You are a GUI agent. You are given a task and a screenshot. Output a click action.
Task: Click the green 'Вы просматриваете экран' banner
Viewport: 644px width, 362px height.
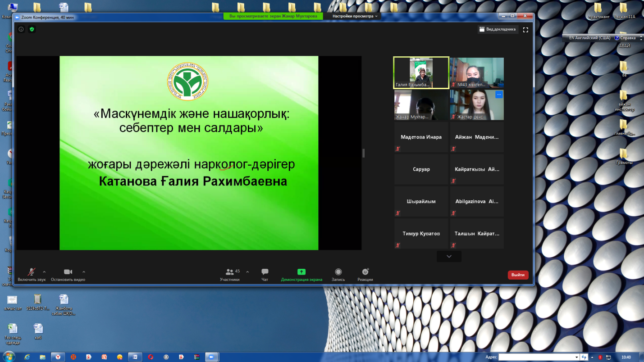click(x=273, y=16)
